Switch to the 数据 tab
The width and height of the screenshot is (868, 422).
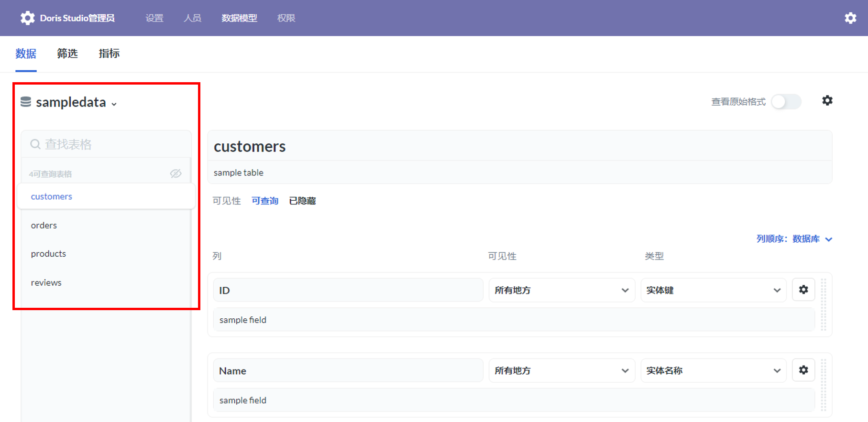26,54
